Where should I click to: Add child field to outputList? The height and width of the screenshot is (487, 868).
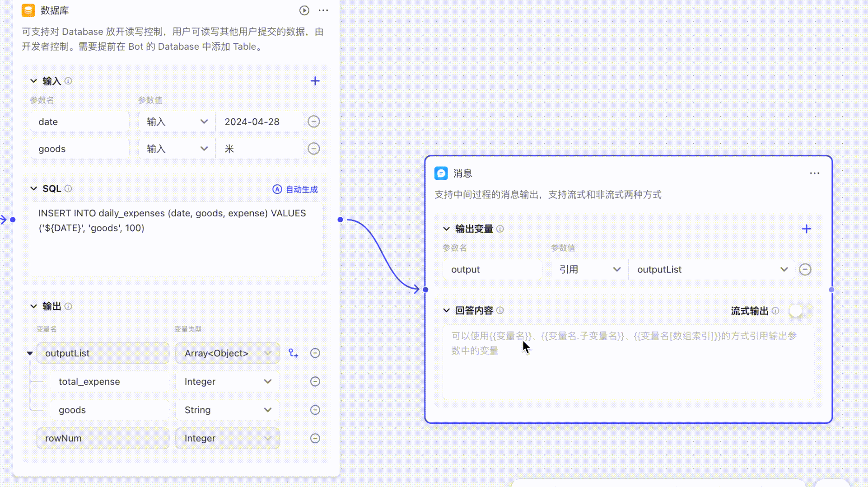pos(294,353)
